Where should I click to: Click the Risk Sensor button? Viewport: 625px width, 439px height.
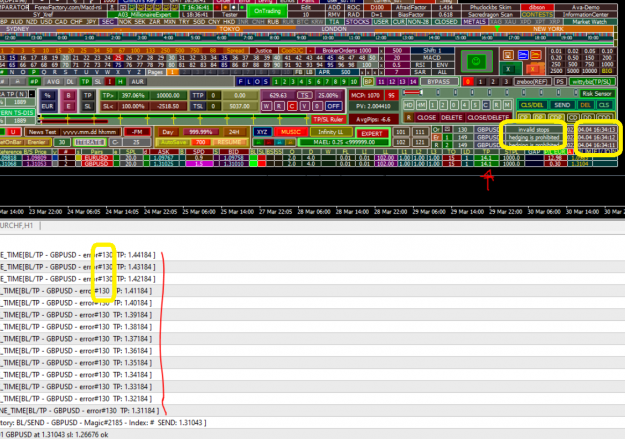pos(597,94)
